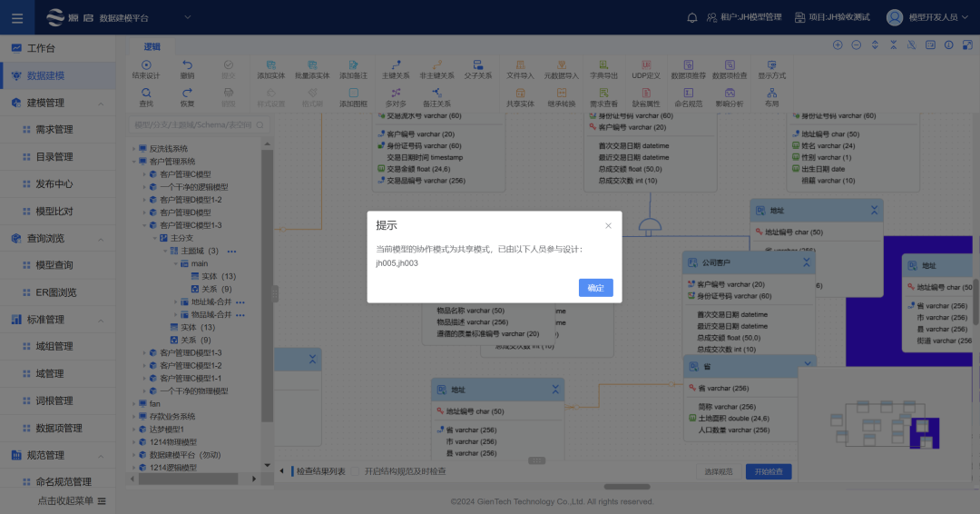Select 客户管理D模型1-2 in the tree
The image size is (980, 514).
[191, 200]
